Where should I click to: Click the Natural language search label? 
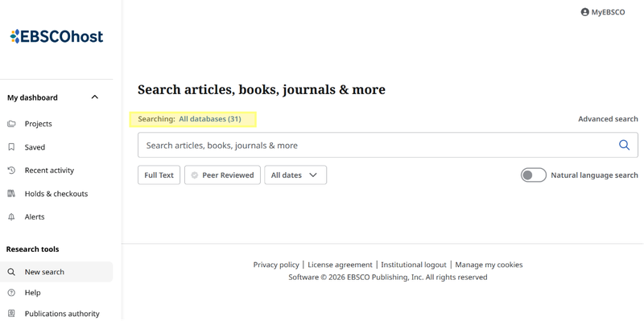(x=594, y=175)
